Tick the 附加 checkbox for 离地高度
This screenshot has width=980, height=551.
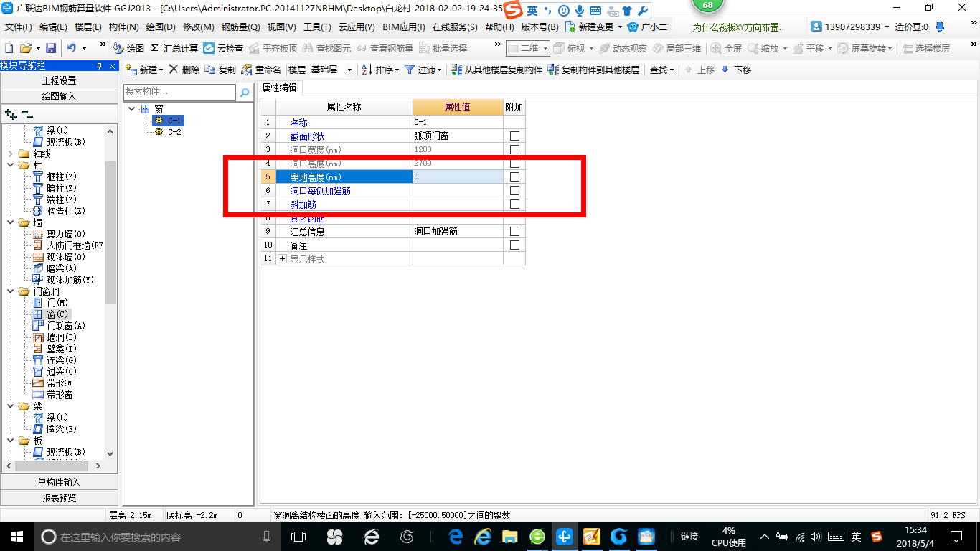click(x=514, y=176)
